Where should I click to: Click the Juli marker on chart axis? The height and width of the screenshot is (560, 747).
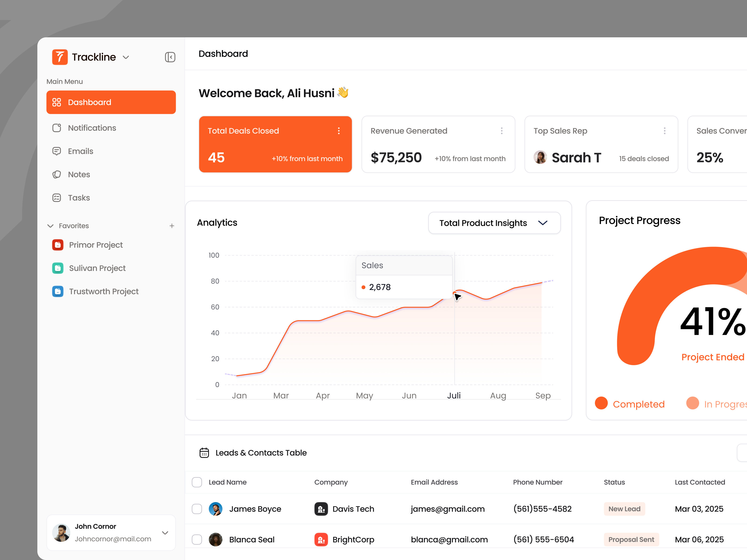pyautogui.click(x=454, y=395)
